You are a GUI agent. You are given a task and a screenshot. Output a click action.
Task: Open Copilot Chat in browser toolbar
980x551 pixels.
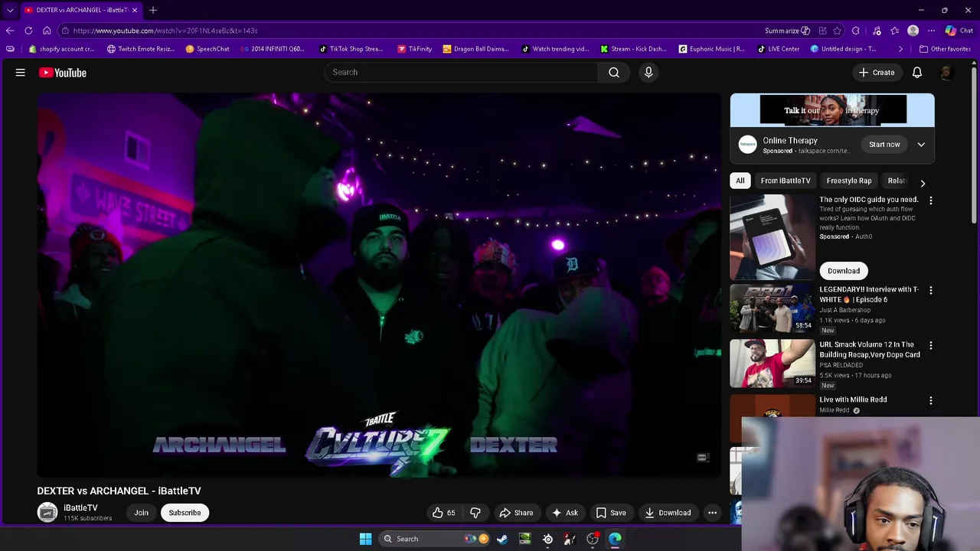(959, 31)
